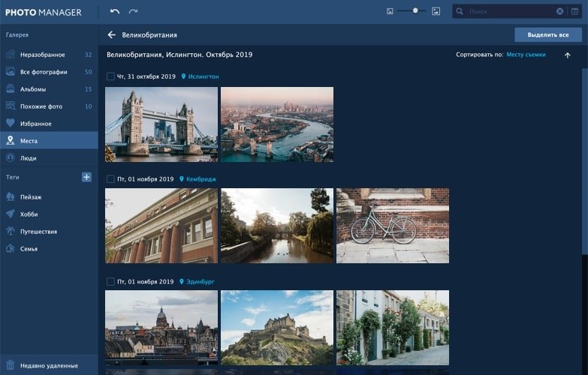This screenshot has height=375, width=588.
Task: Click the thumbnail size slider handle
Action: 415,10
